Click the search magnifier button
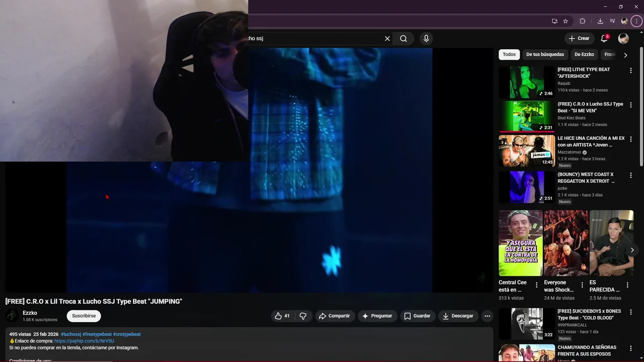The width and height of the screenshot is (644, 362). point(404,39)
